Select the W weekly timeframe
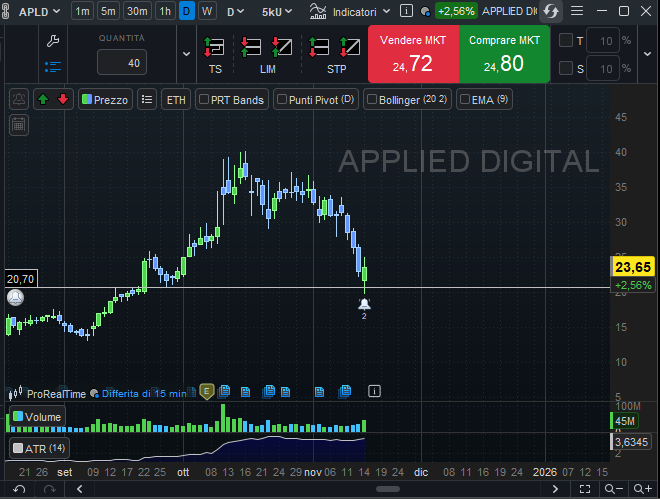Screen dimensions: 660x499 206,11
